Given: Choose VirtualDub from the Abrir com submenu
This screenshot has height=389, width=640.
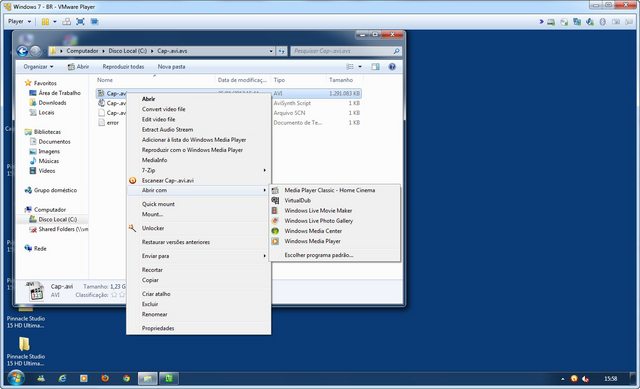Looking at the screenshot, I should (297, 200).
